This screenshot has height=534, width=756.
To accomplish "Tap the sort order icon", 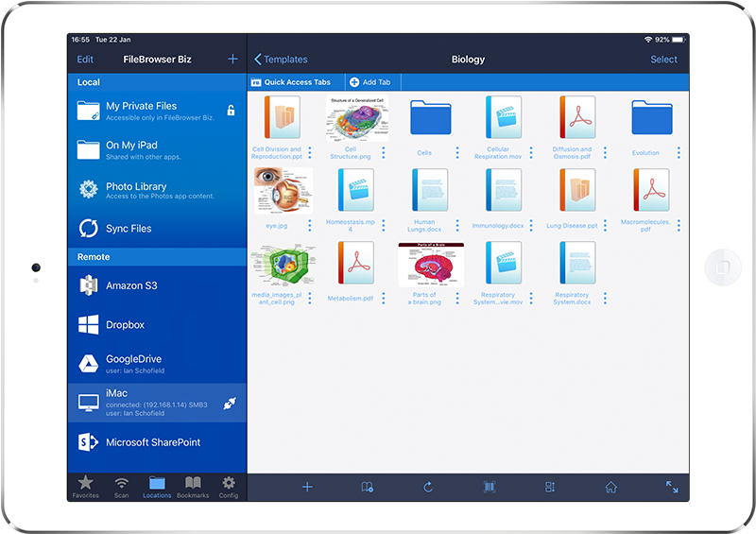I will pyautogui.click(x=550, y=487).
